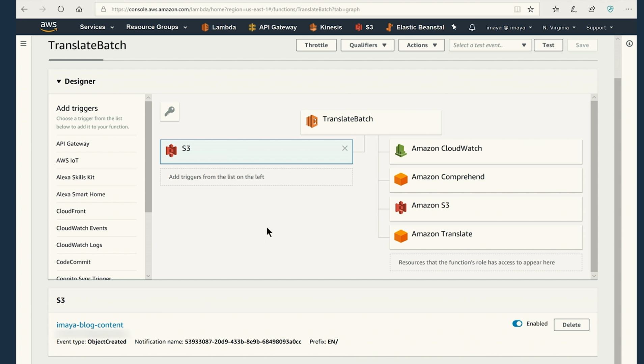644x364 pixels.
Task: Bookmark this page with the star icon
Action: (531, 9)
